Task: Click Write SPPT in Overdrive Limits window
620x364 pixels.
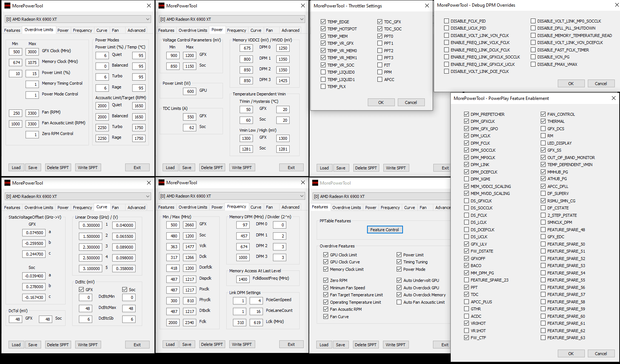Action: click(x=88, y=168)
